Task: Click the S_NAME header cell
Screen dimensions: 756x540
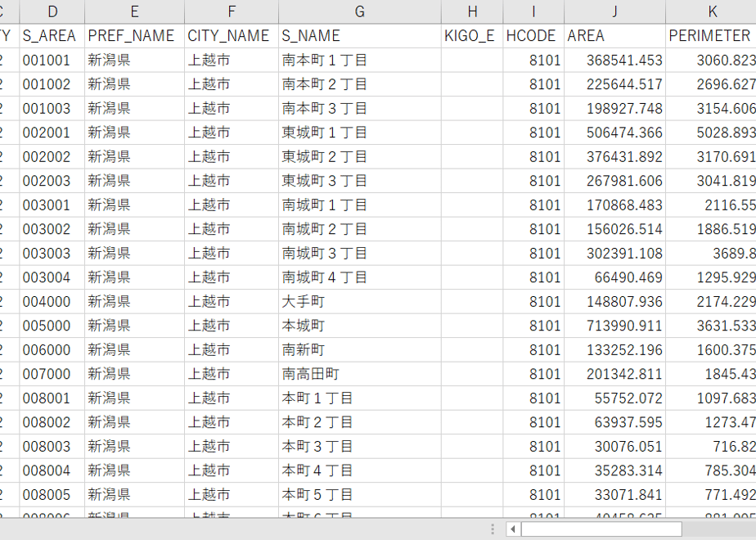Action: coord(360,36)
